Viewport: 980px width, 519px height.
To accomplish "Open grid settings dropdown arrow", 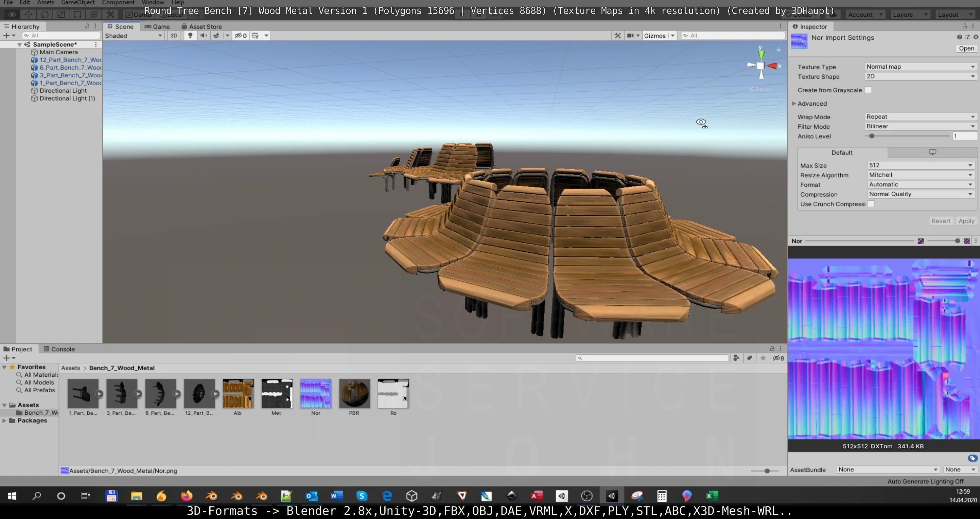I will (266, 35).
